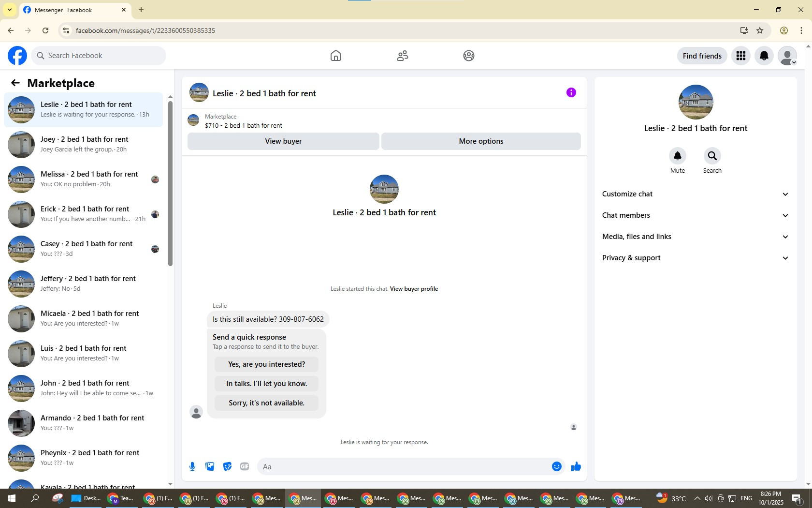Open the tab search dropdown arrow
The height and width of the screenshot is (508, 812).
pyautogui.click(x=9, y=10)
